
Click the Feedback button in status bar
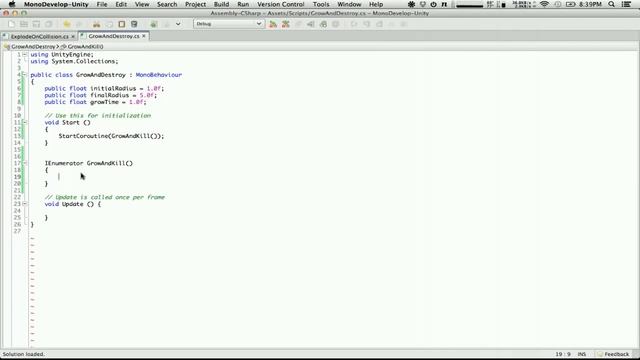click(613, 354)
